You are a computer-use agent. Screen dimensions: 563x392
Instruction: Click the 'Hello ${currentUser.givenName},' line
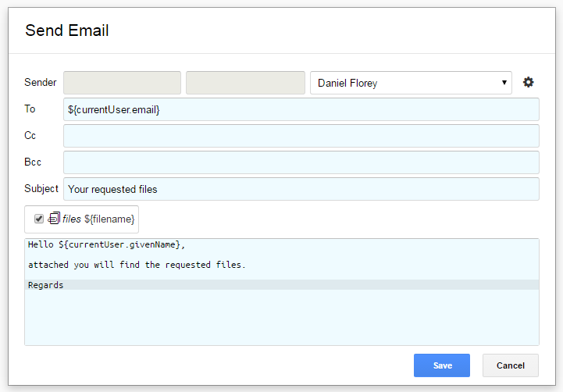[x=106, y=245]
